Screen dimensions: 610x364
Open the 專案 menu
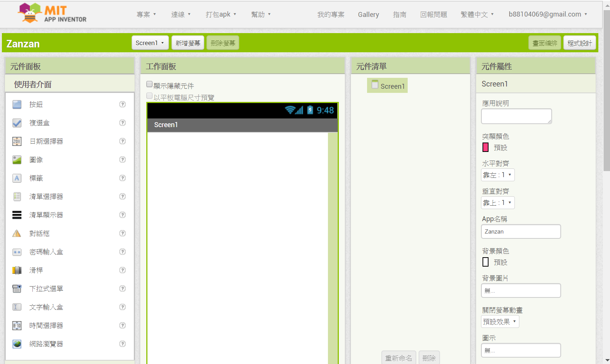pyautogui.click(x=146, y=15)
